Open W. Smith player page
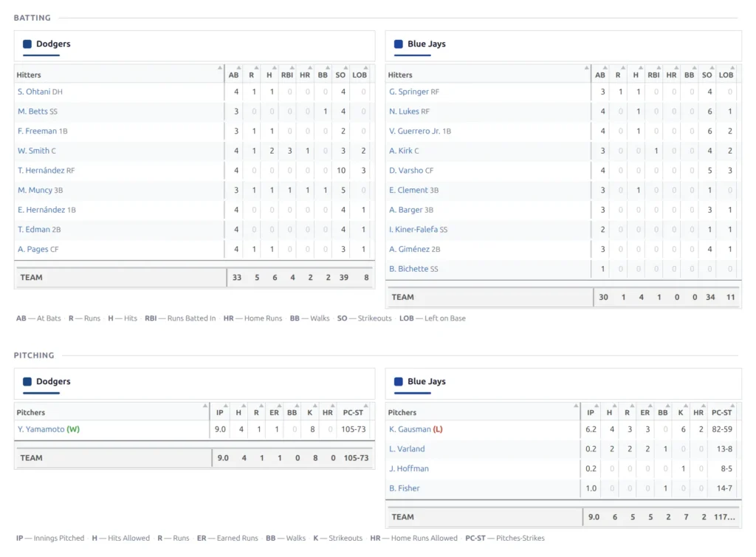The image size is (756, 557). pos(33,151)
